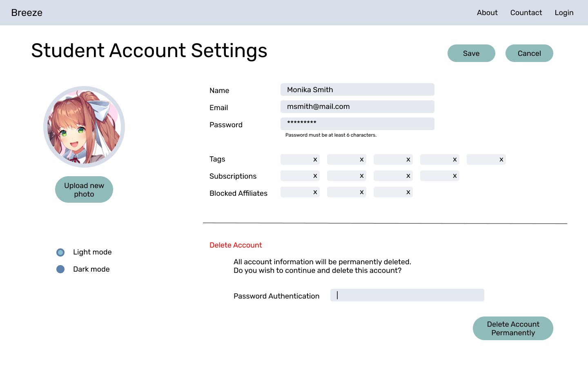This screenshot has width=588, height=374.
Task: Remove the fourth Subscriptions item
Action: coord(454,176)
